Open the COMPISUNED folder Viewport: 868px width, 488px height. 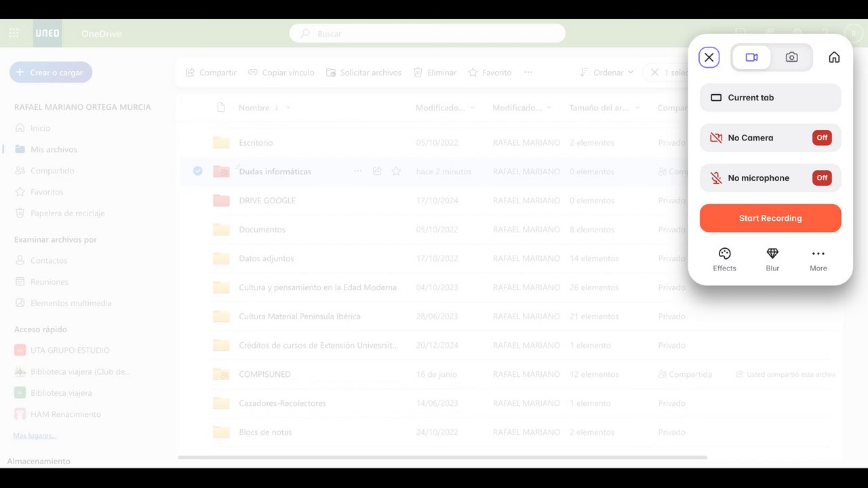[x=264, y=374]
